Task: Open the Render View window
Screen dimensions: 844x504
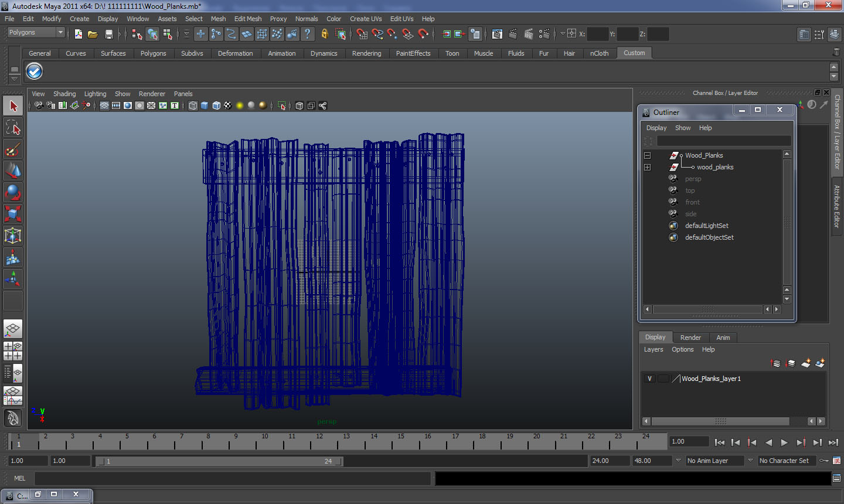Action: [x=497, y=34]
